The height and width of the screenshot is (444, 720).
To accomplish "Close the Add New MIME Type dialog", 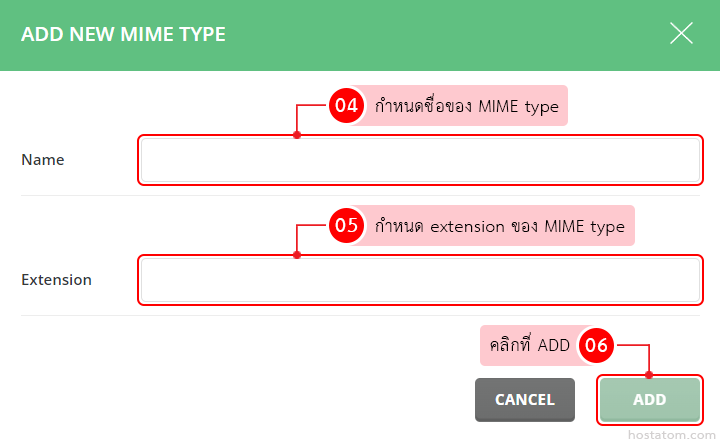I will tap(681, 34).
